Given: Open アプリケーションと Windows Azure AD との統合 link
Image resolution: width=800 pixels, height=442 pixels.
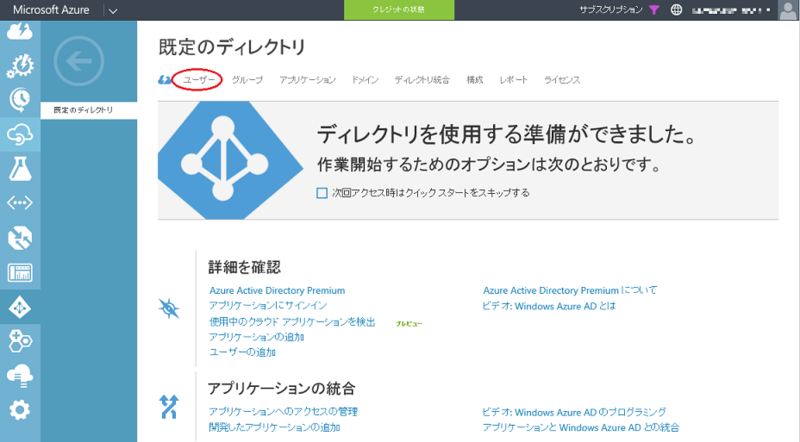Looking at the screenshot, I should [581, 427].
